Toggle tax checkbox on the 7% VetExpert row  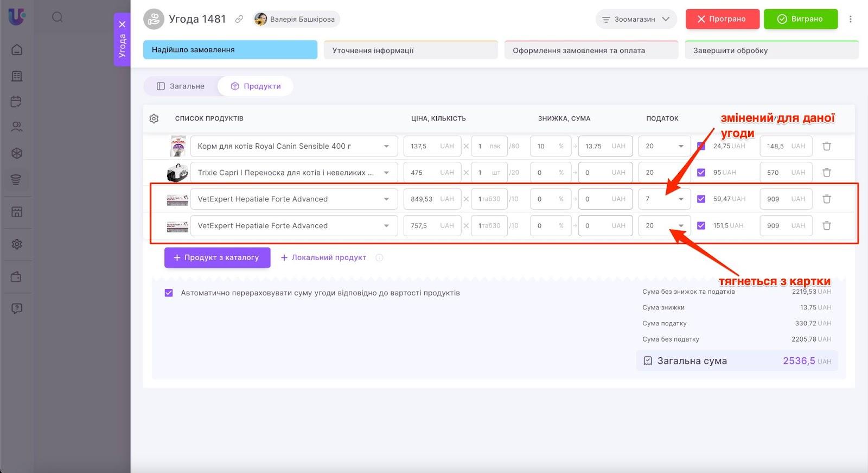point(701,199)
